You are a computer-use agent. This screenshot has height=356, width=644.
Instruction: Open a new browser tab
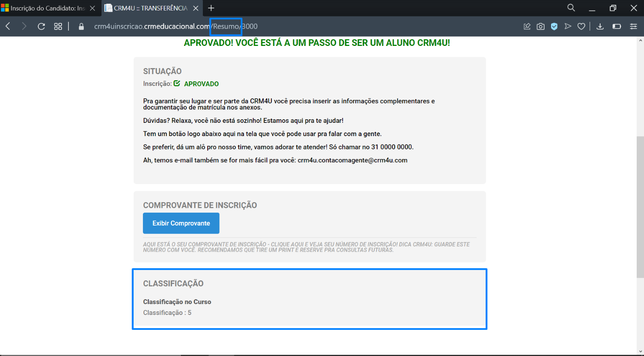(x=211, y=8)
